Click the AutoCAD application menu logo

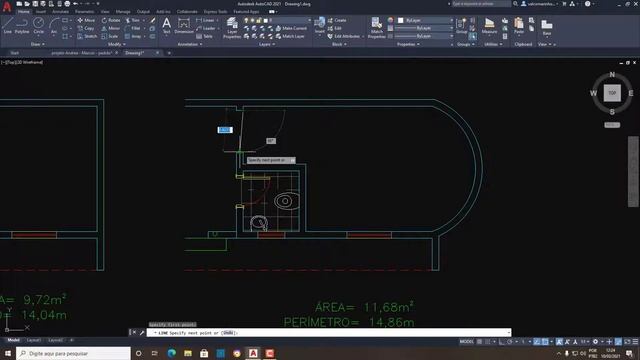tap(7, 7)
